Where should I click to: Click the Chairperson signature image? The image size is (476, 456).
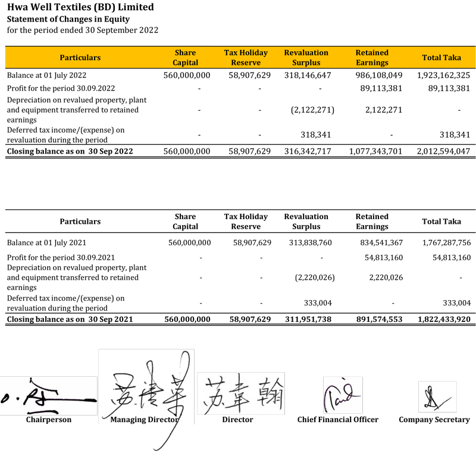49,395
